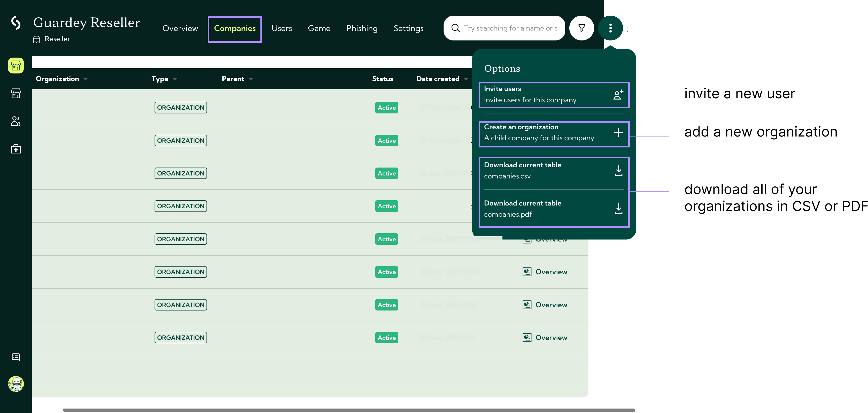
Task: Click the Options heading in the popup
Action: 502,69
